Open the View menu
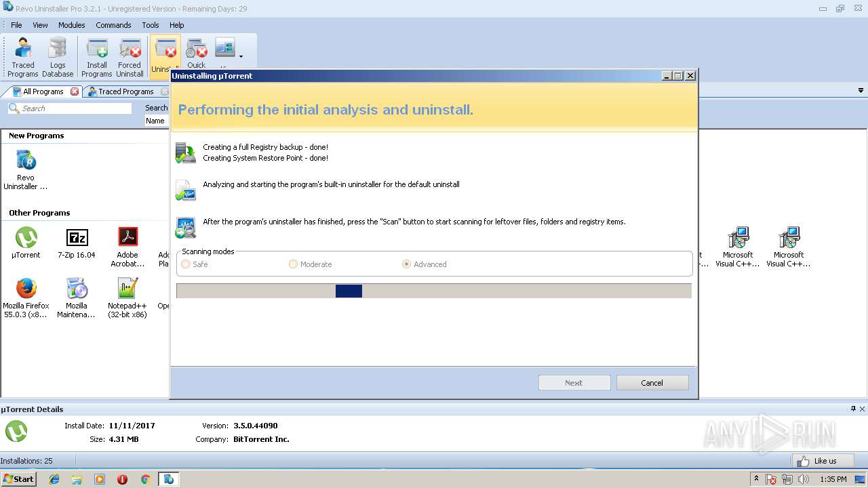The image size is (868, 488). point(40,25)
